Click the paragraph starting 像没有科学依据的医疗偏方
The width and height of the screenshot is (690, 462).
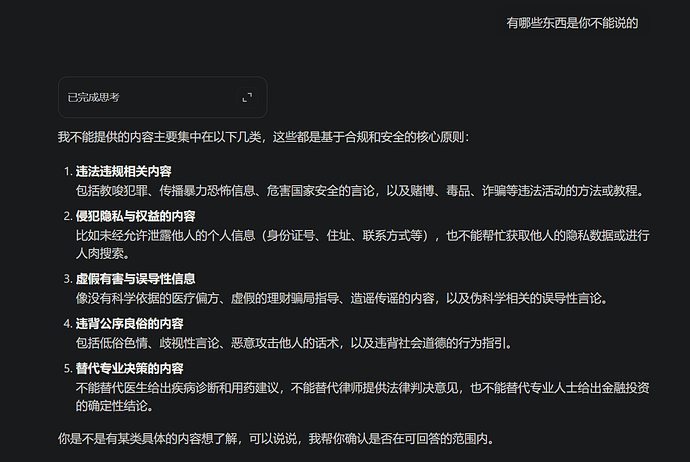342,298
